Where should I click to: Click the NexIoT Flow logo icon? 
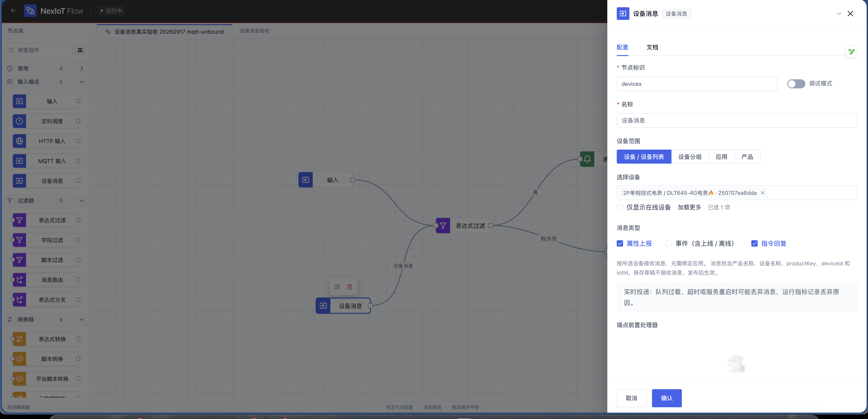30,11
